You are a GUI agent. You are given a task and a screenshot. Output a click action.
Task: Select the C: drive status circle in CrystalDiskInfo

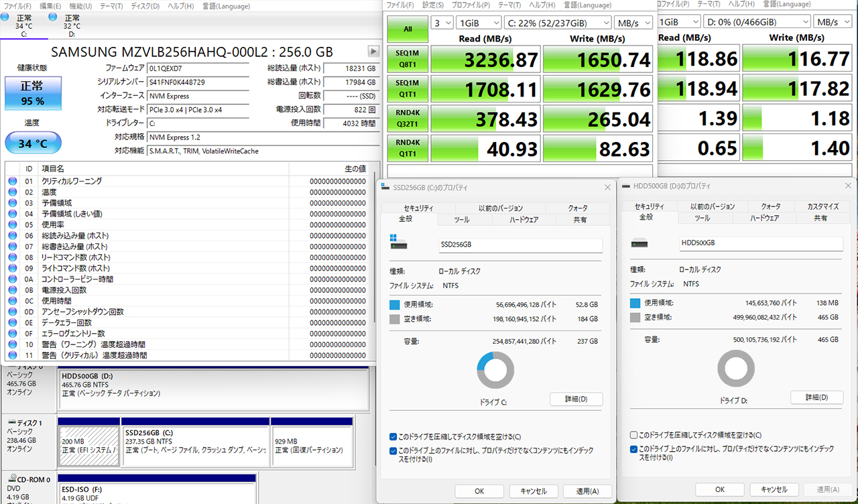pos(5,17)
